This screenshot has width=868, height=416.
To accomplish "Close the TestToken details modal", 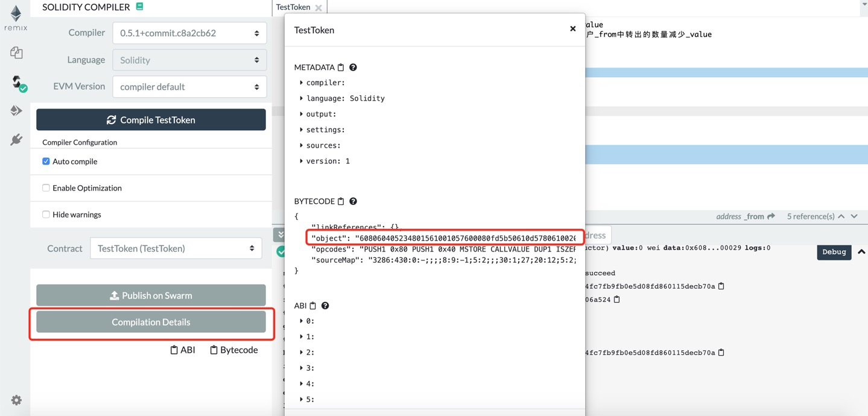I will pos(572,28).
